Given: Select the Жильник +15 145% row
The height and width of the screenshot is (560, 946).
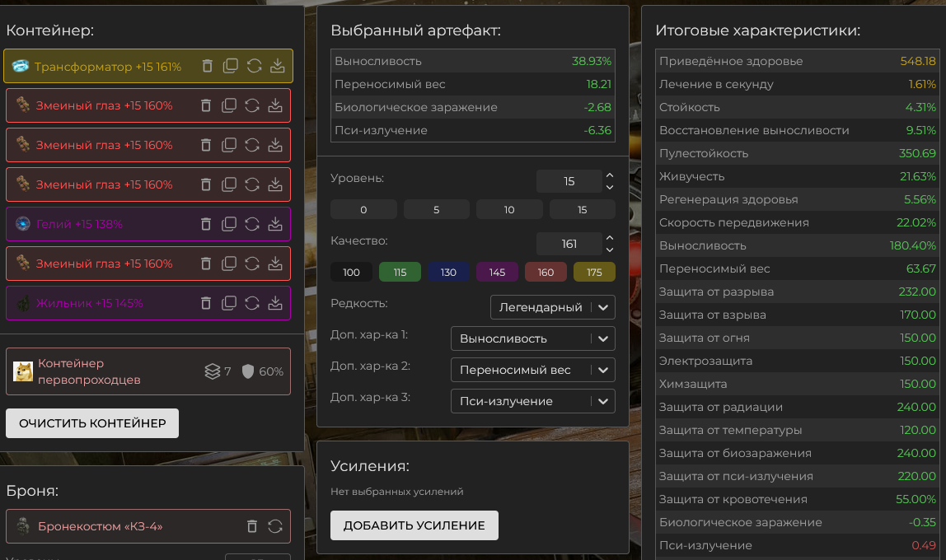Looking at the screenshot, I should click(x=148, y=302).
